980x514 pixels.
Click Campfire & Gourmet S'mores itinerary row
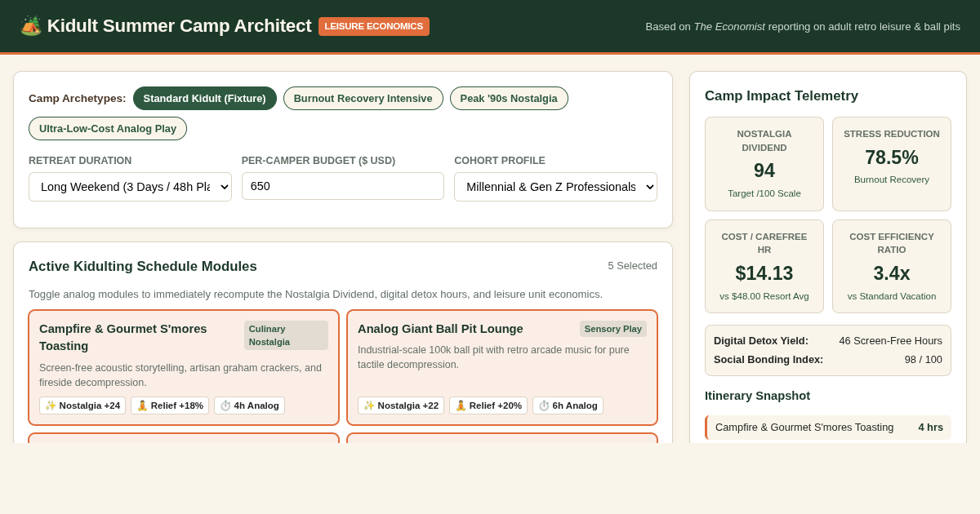point(828,428)
